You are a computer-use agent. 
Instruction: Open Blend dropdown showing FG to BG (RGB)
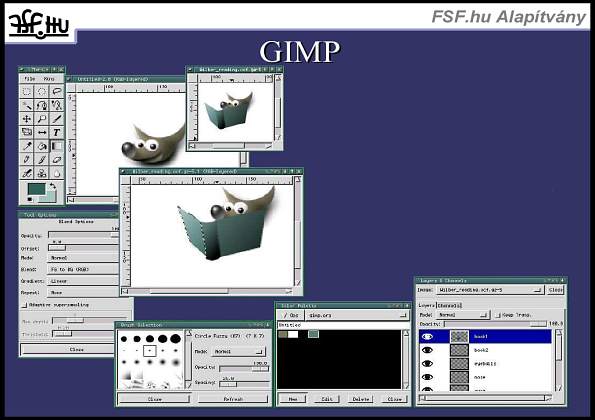tap(83, 269)
